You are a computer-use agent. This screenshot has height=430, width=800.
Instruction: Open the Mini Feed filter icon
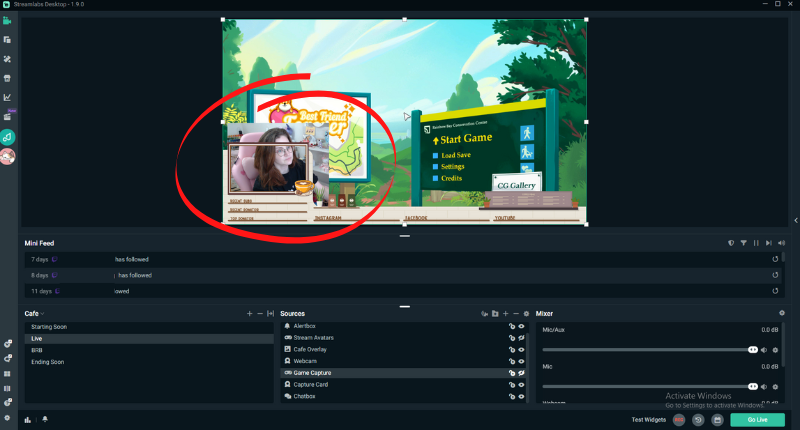[x=743, y=243]
